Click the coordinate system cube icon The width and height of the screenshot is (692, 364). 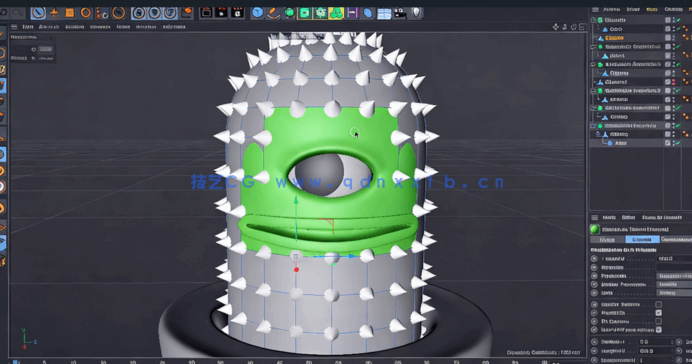coord(187,12)
